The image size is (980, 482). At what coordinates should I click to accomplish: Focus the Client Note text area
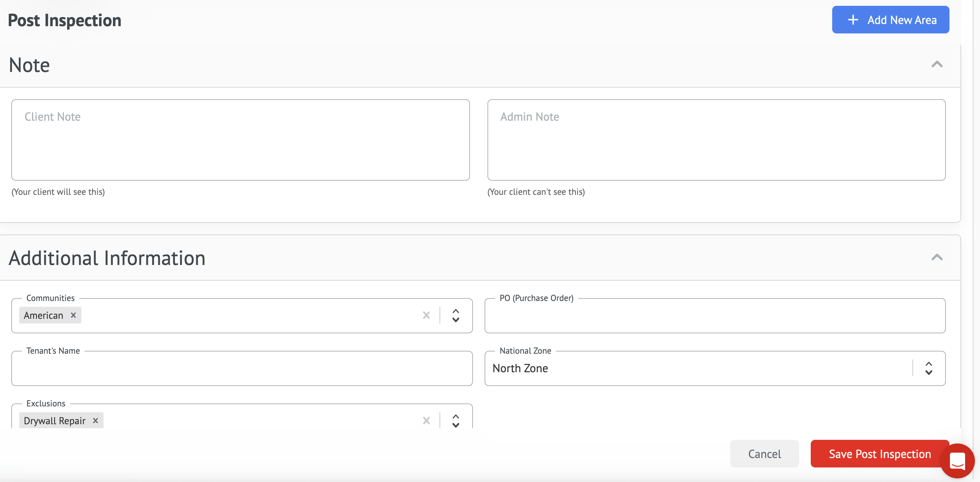[x=240, y=140]
